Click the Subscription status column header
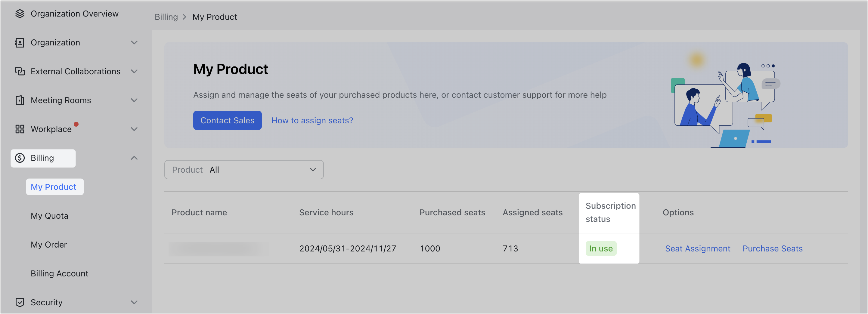868x314 pixels. tap(611, 212)
